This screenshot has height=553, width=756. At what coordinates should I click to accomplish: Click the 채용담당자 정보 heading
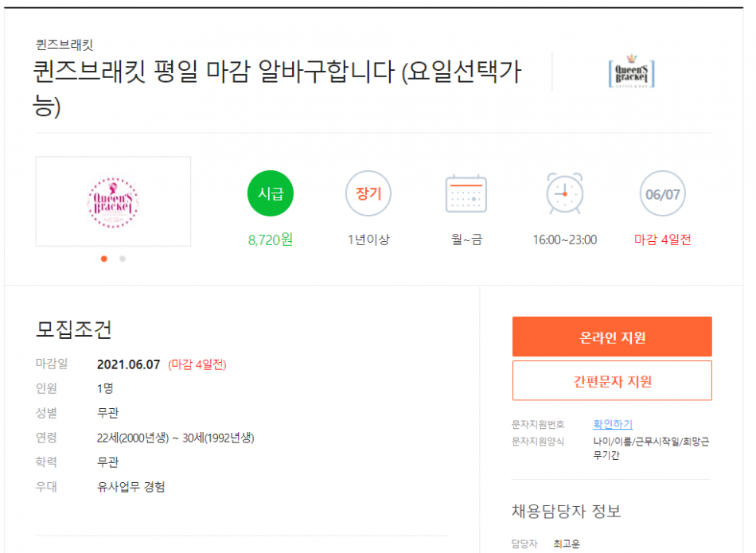coord(567,511)
